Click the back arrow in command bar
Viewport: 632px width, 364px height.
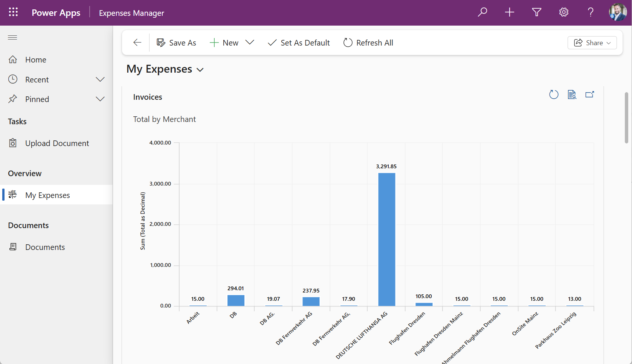click(137, 43)
